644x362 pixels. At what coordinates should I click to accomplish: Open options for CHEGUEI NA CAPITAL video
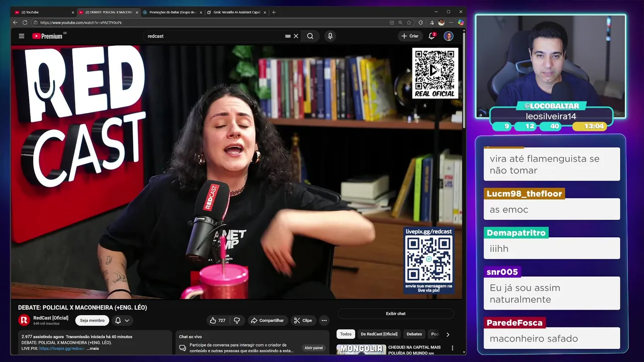(x=452, y=348)
